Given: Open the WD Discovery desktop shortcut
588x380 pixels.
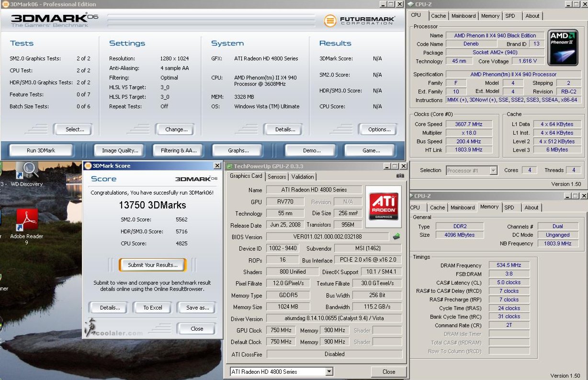Looking at the screenshot, I should click(27, 173).
